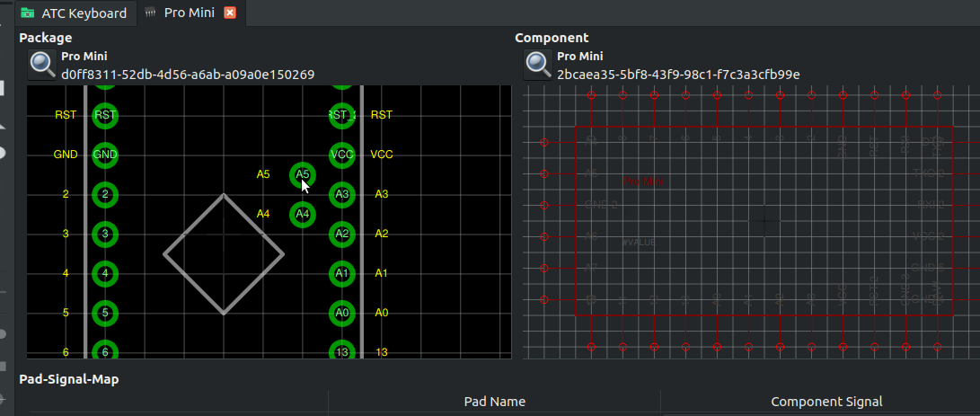Click the yellow A4 label text
This screenshot has width=980, height=416.
pos(263,214)
